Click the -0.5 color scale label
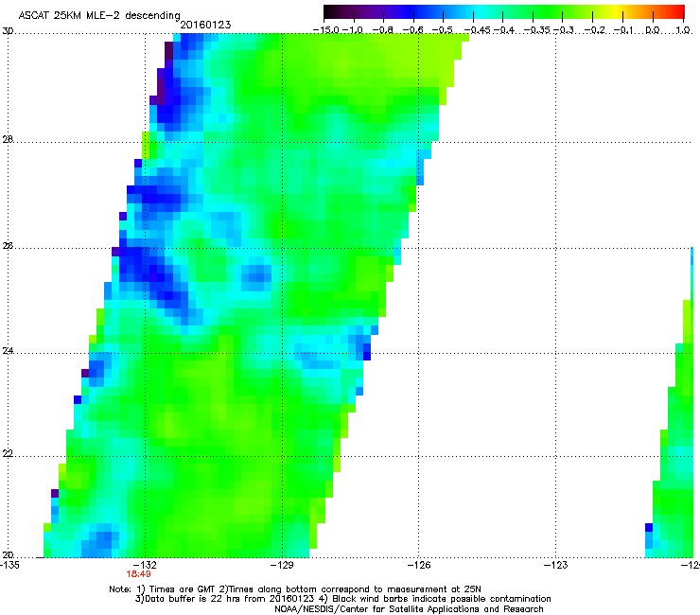Viewport: 700px width, 615px height. (x=443, y=30)
